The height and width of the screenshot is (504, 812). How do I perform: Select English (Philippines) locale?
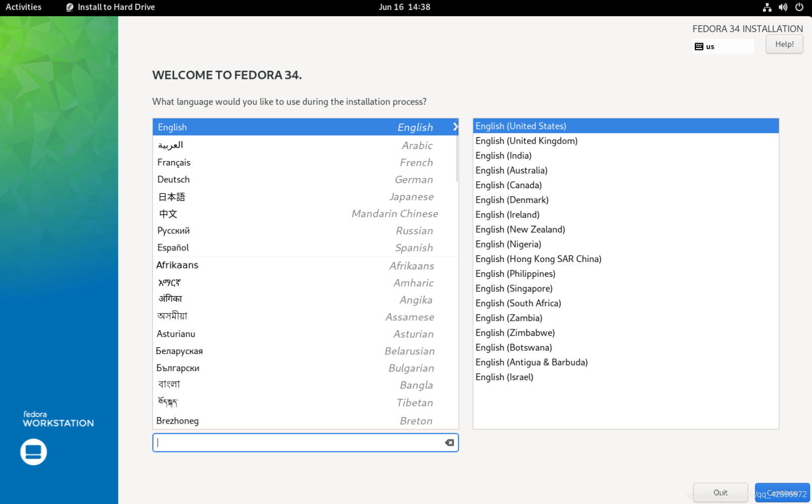pyautogui.click(x=626, y=274)
